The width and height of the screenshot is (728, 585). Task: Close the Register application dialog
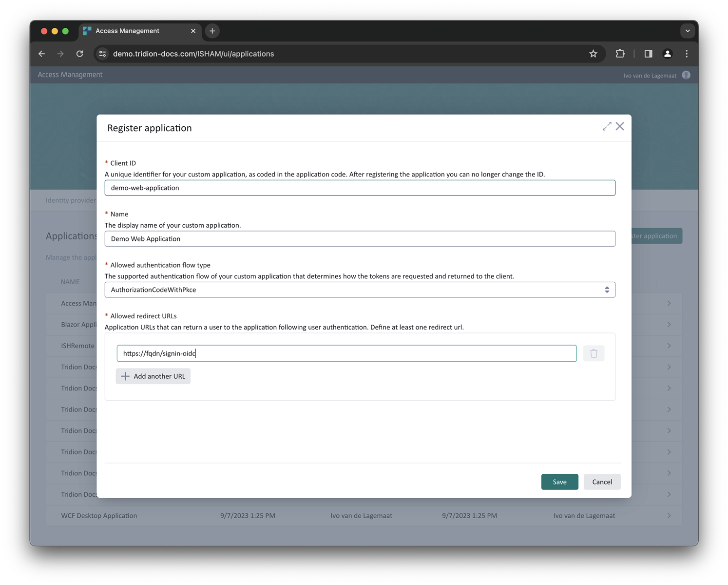coord(620,126)
